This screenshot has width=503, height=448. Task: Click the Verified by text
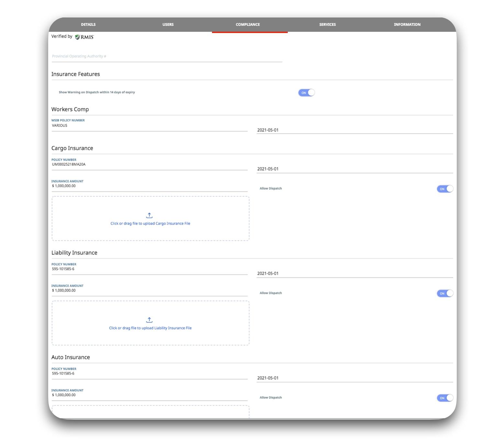62,36
